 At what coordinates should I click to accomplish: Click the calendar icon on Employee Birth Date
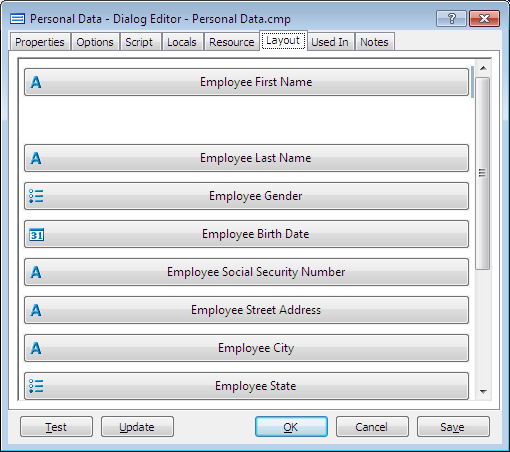(x=36, y=234)
